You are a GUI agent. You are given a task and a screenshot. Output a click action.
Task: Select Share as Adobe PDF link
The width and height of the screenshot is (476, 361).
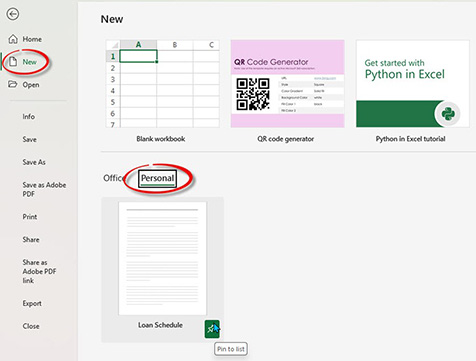[x=39, y=271]
